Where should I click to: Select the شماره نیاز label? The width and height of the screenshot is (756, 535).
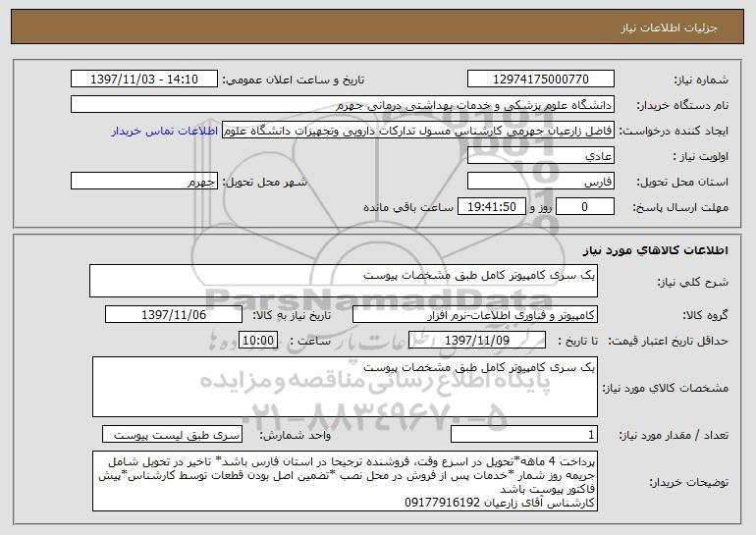coord(701,80)
